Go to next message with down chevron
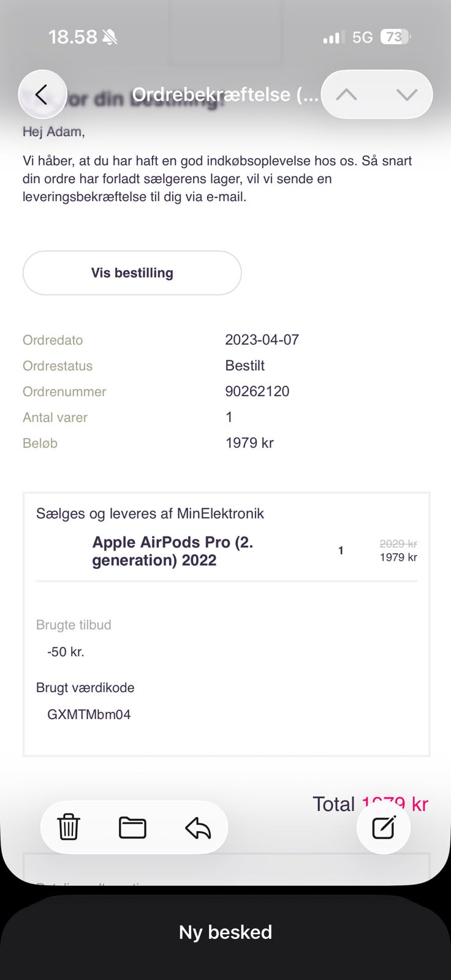Viewport: 451px width, 980px height. tap(406, 94)
